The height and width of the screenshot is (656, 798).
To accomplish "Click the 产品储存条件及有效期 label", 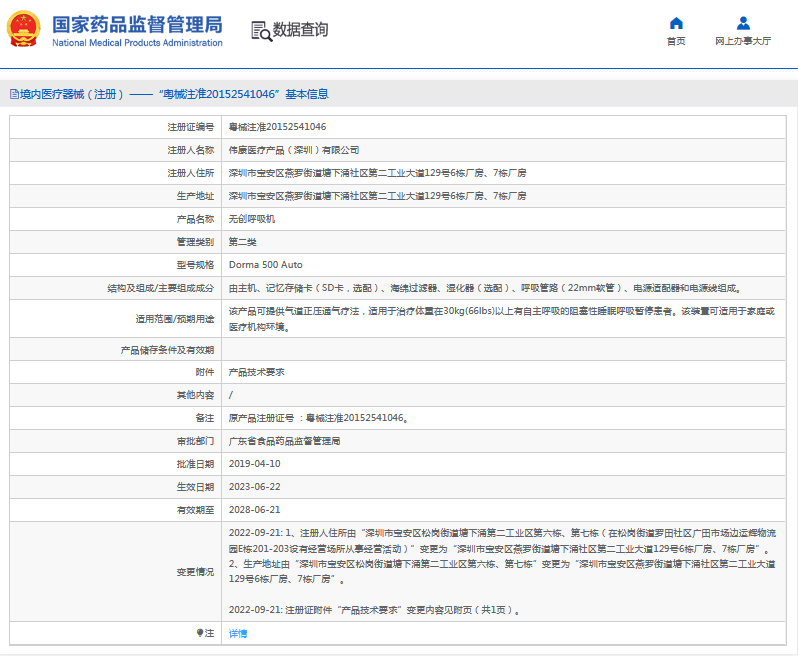I will pos(167,350).
